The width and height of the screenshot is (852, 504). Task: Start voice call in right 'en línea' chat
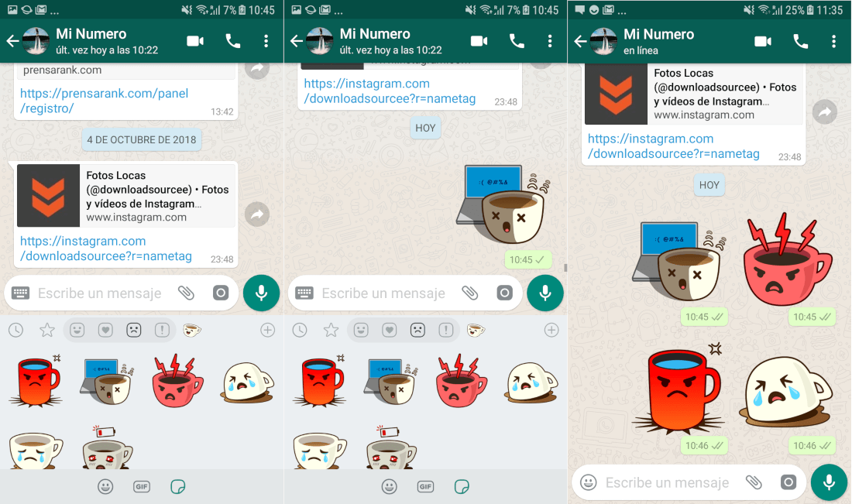coord(801,41)
